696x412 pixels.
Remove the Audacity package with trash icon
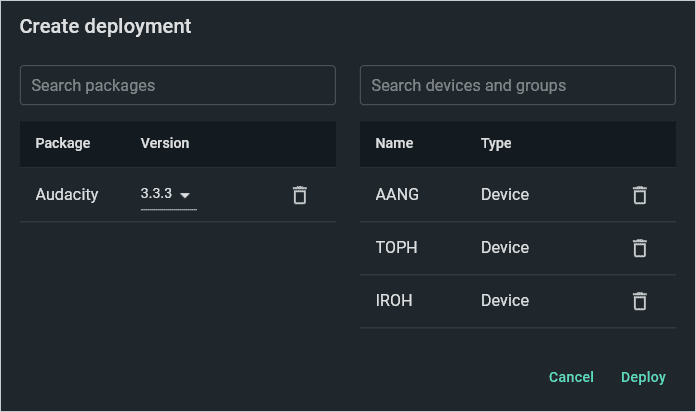[x=299, y=195]
